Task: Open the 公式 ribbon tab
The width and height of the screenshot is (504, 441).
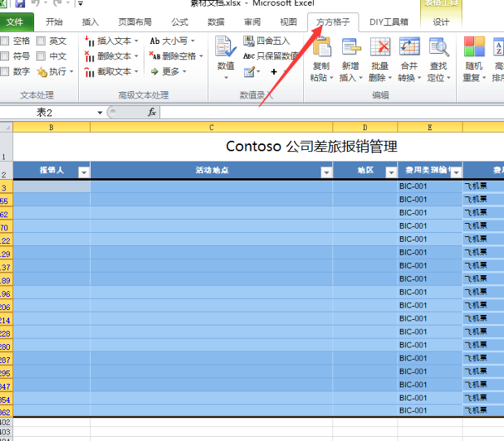Action: [x=180, y=22]
